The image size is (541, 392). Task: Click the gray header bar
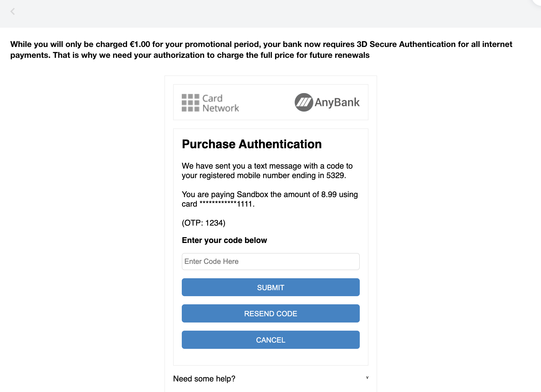click(270, 14)
